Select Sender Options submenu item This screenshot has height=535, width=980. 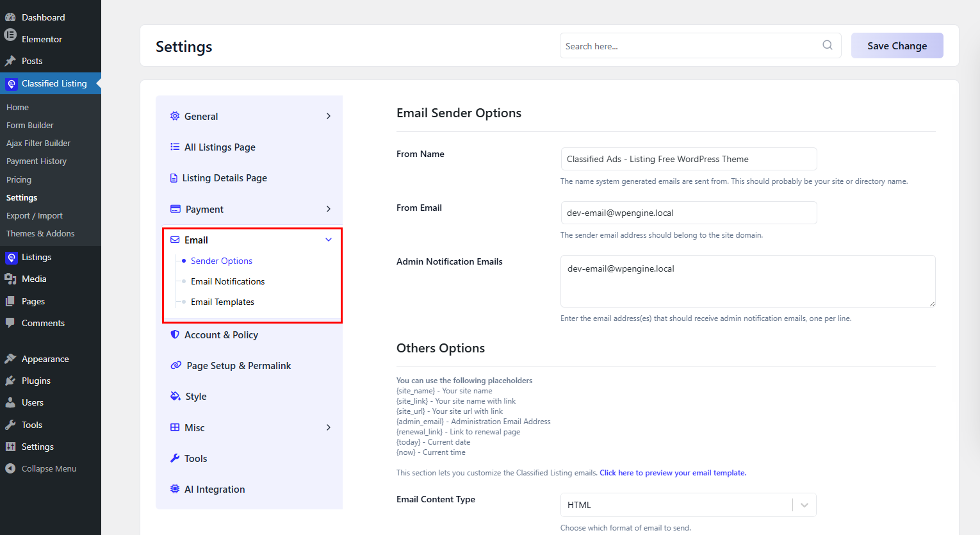tap(222, 261)
